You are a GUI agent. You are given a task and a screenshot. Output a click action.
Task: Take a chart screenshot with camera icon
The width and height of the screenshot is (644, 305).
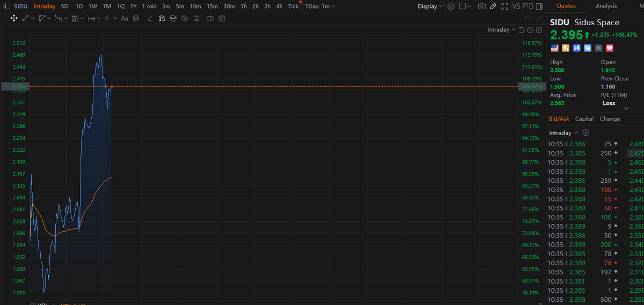click(481, 6)
